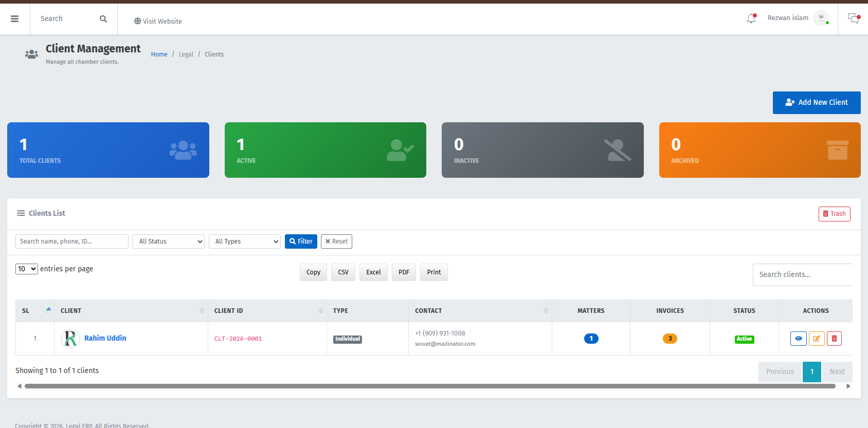868x428 pixels.
Task: Click the Archived box icon
Action: [837, 150]
